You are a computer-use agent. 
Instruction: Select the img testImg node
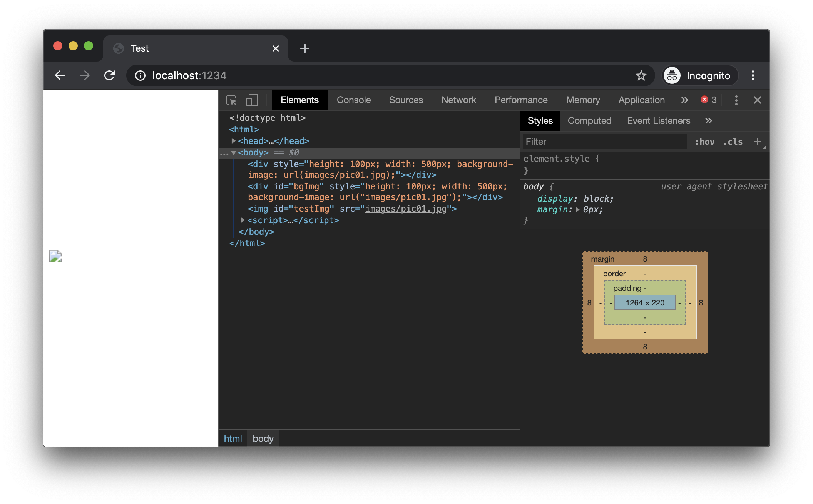(352, 209)
